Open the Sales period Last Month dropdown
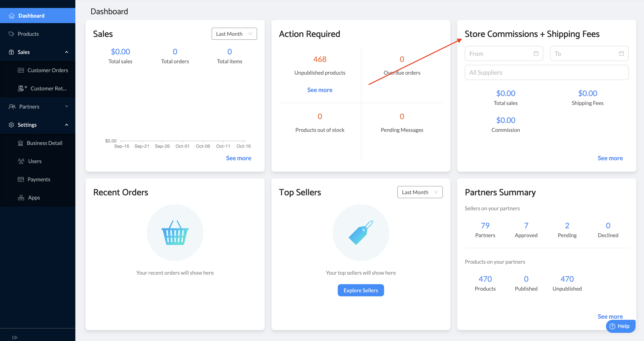This screenshot has height=341, width=644. point(234,34)
